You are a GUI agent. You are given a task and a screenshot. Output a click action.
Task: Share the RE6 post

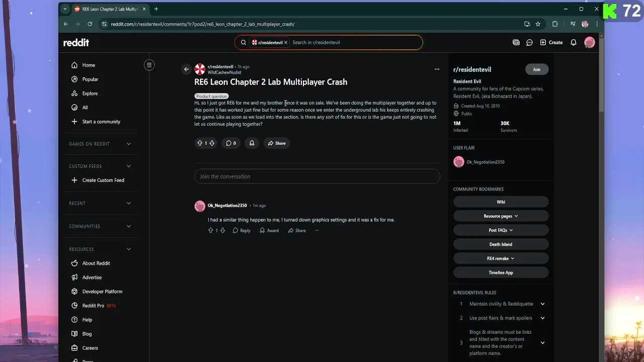pyautogui.click(x=277, y=143)
